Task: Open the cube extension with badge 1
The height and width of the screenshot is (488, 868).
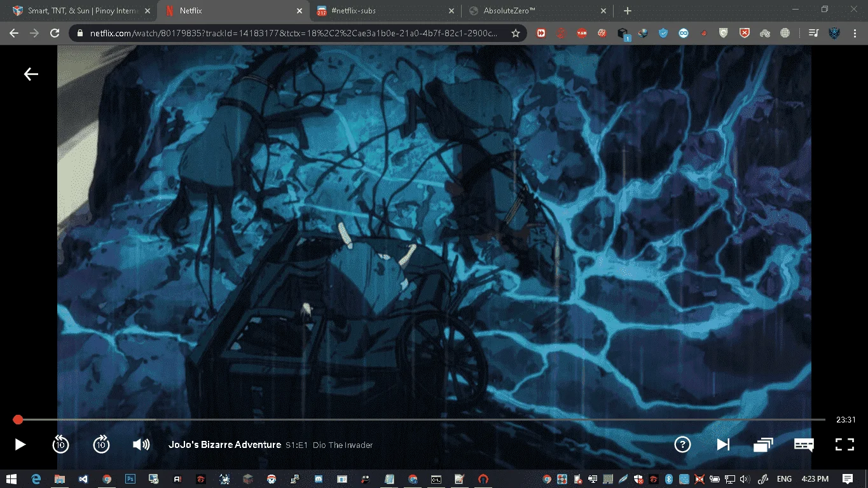Action: 623,34
